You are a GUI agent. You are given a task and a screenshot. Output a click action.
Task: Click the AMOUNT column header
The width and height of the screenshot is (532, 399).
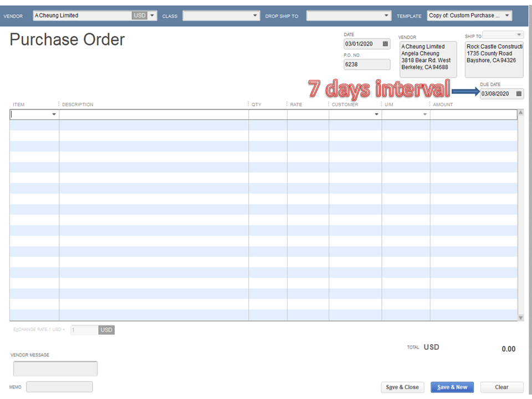[x=443, y=105]
